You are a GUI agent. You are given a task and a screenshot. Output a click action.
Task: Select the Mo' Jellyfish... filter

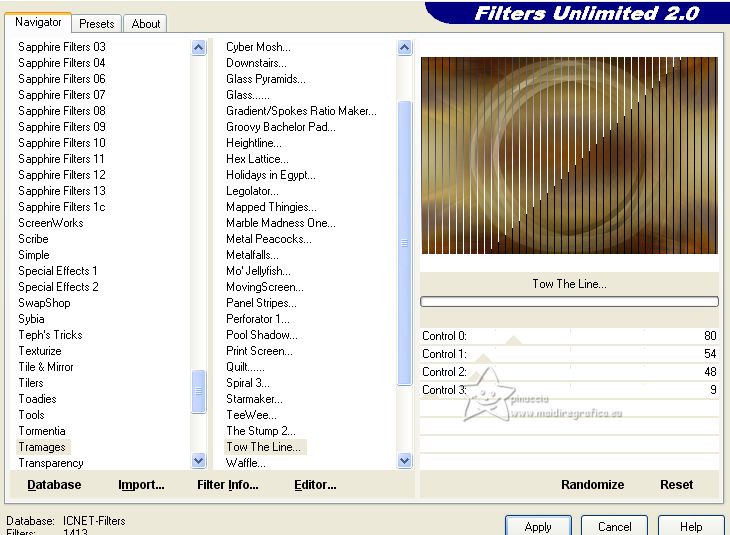[x=258, y=271]
